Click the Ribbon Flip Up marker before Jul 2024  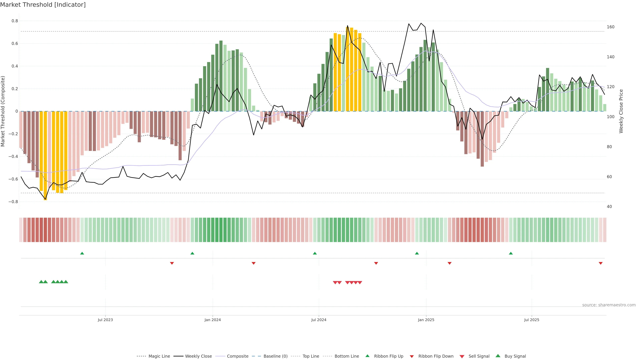tap(315, 253)
